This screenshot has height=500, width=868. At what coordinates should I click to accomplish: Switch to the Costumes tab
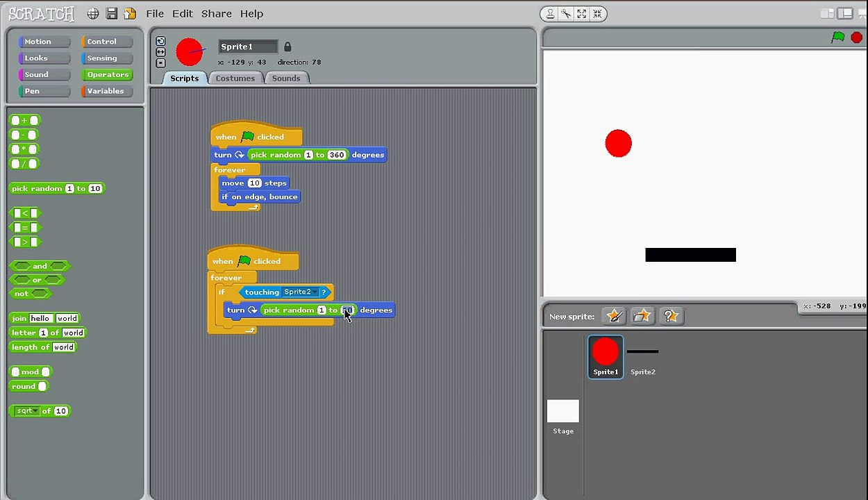point(235,78)
